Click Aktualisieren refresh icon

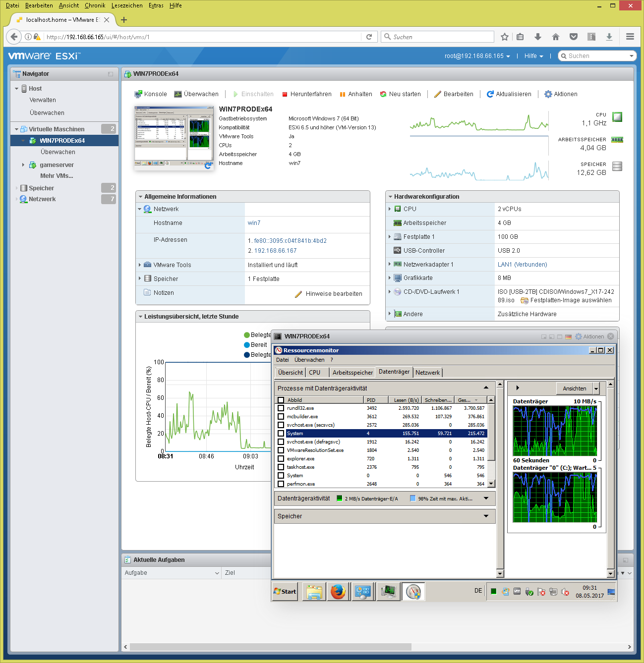coord(490,94)
